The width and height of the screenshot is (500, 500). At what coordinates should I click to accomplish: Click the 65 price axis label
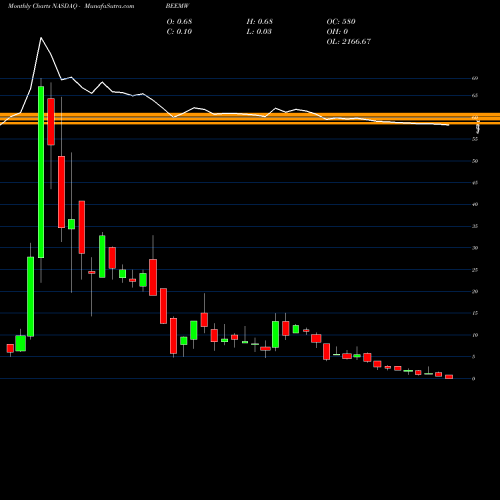pos(475,95)
